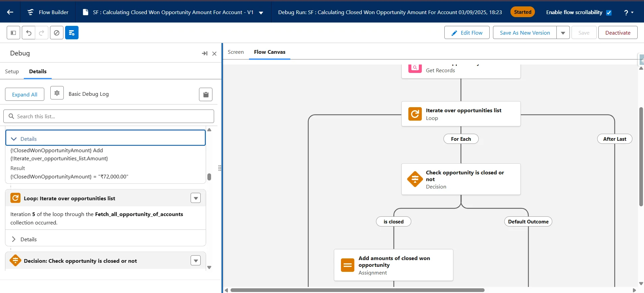This screenshot has width=644, height=293.
Task: Click the loop icon in debug log entry
Action: [x=15, y=198]
